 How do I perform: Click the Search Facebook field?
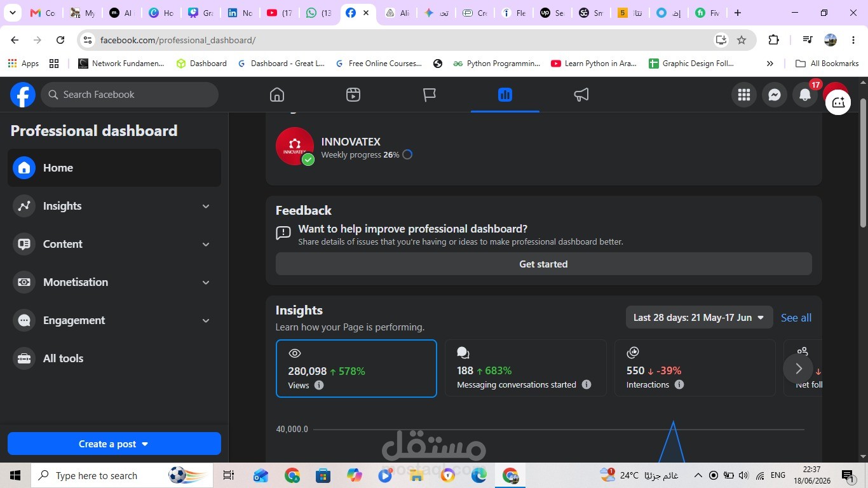(130, 95)
